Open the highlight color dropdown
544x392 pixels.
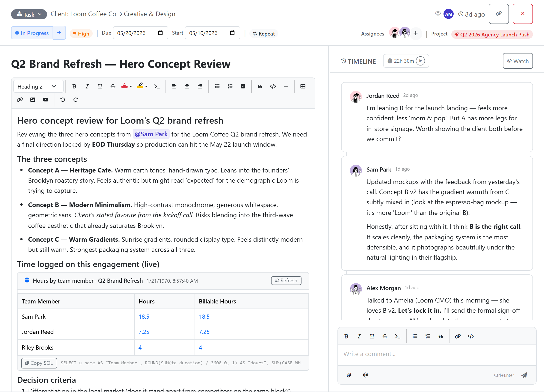tap(142, 86)
